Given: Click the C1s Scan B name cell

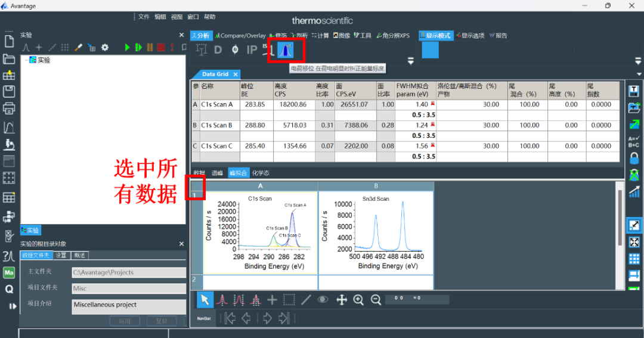Looking at the screenshot, I should [x=219, y=125].
